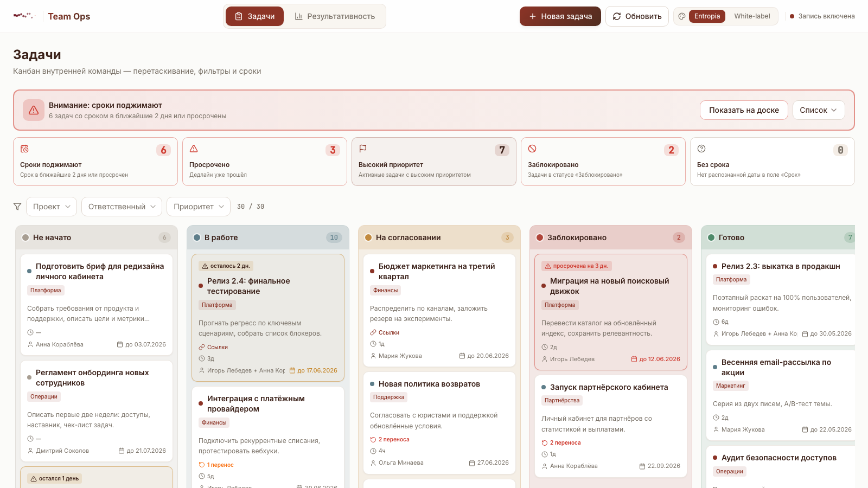Click the Поддержка tag
Image resolution: width=868 pixels, height=488 pixels.
pos(388,397)
